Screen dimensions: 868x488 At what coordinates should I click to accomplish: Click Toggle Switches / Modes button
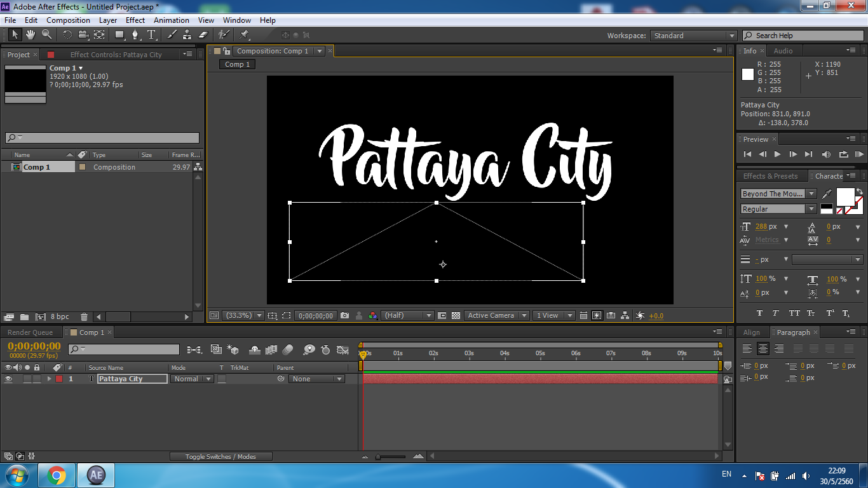coord(220,456)
